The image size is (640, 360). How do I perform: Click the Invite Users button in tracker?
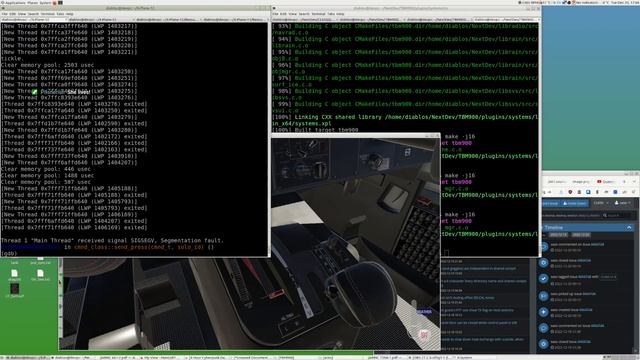(574, 203)
